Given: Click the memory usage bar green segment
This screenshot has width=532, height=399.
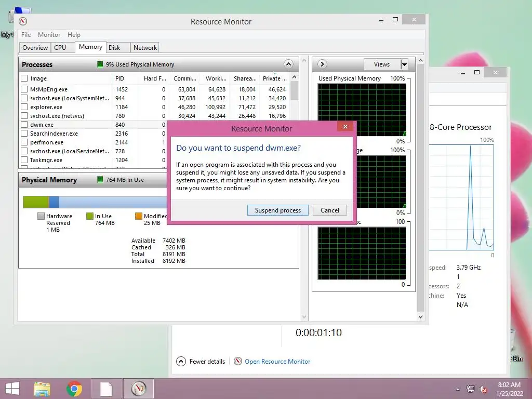Looking at the screenshot, I should click(36, 202).
